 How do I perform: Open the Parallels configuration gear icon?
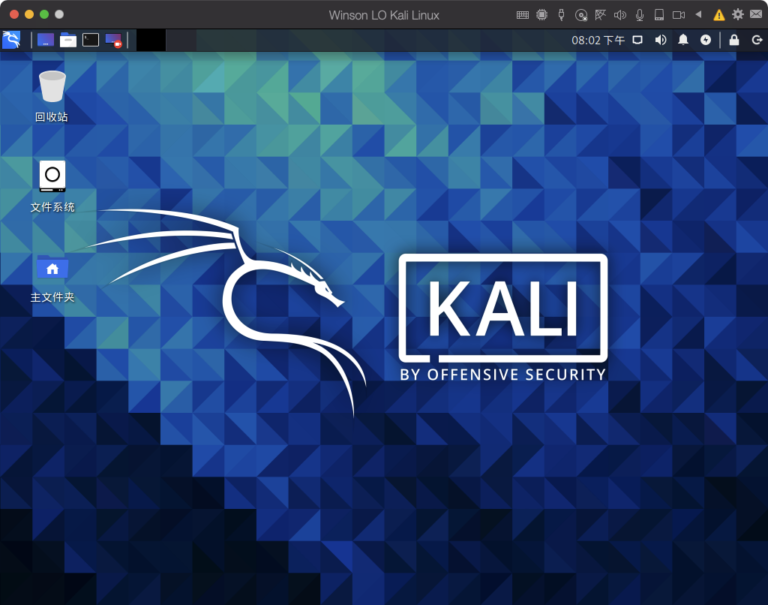pyautogui.click(x=738, y=14)
